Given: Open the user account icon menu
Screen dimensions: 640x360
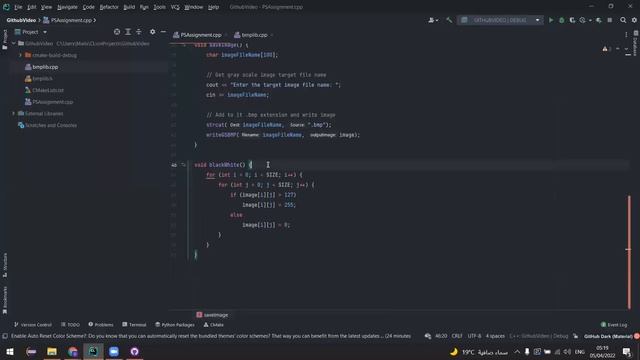Looking at the screenshot, I should coord(433,20).
